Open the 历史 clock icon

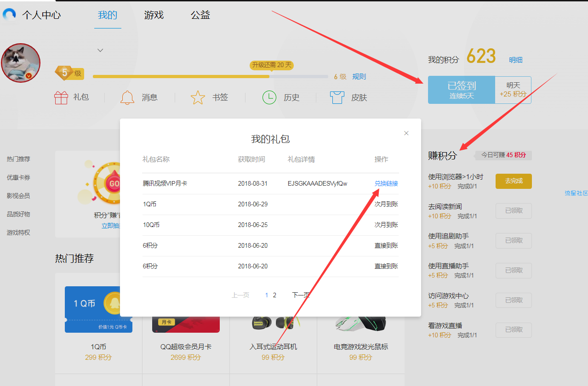click(269, 97)
